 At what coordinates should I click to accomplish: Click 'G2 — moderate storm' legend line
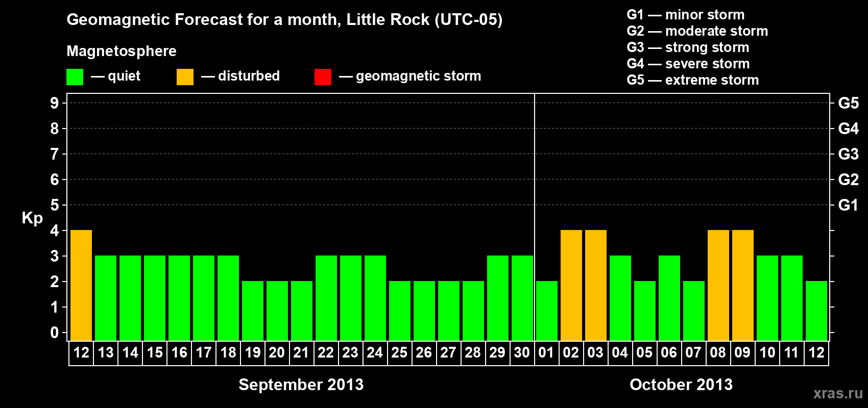click(x=697, y=31)
